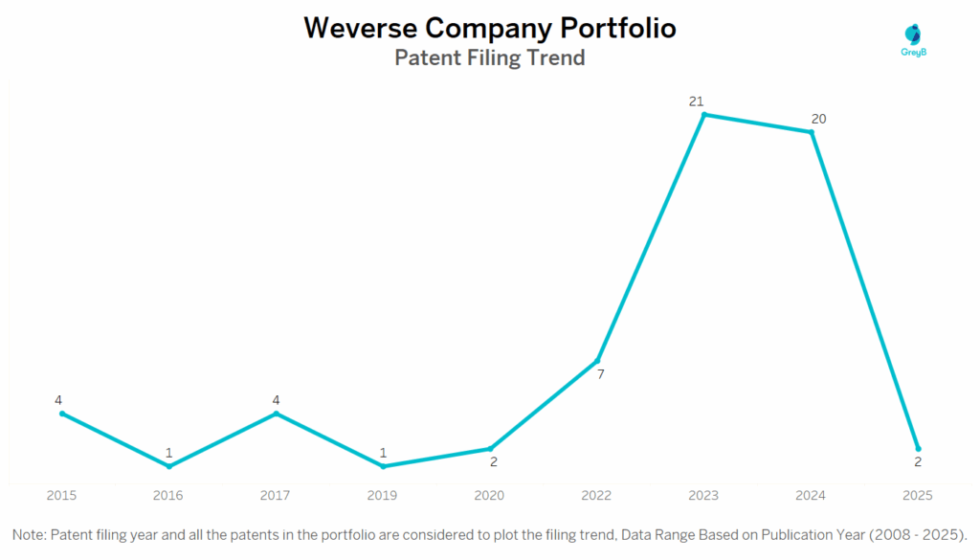Select the 2025 data point marker
Viewport: 980px width, 560px height.
pos(918,449)
